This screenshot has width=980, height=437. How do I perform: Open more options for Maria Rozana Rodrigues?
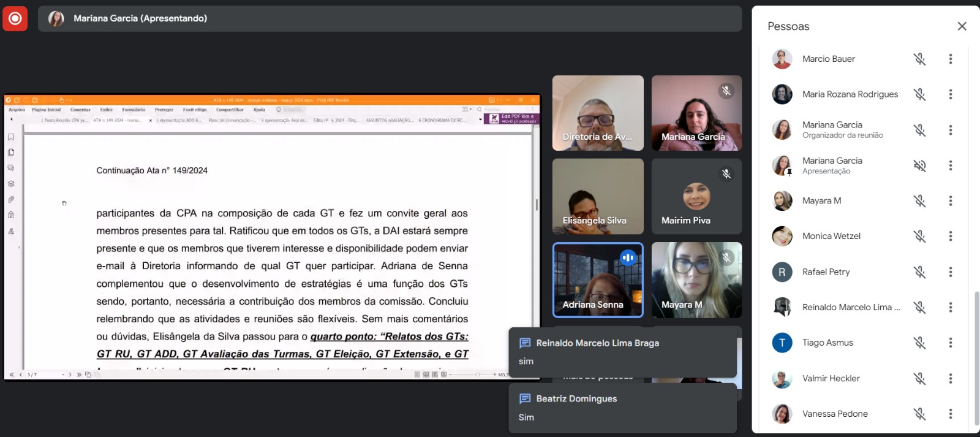pos(950,94)
